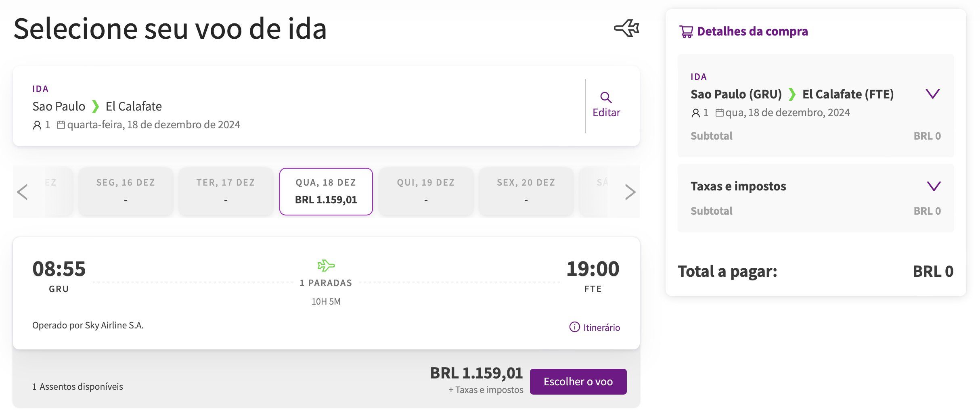980x418 pixels.
Task: Show earlier dates with the left arrow
Action: [x=23, y=192]
